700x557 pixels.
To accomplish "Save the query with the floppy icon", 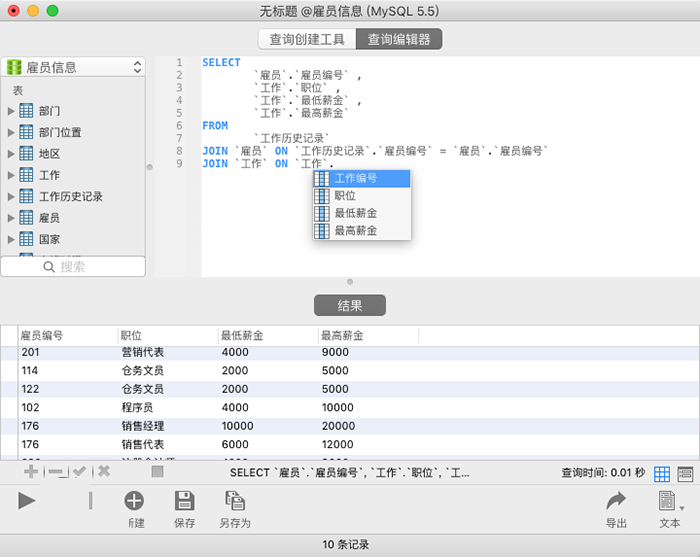I will 184,501.
